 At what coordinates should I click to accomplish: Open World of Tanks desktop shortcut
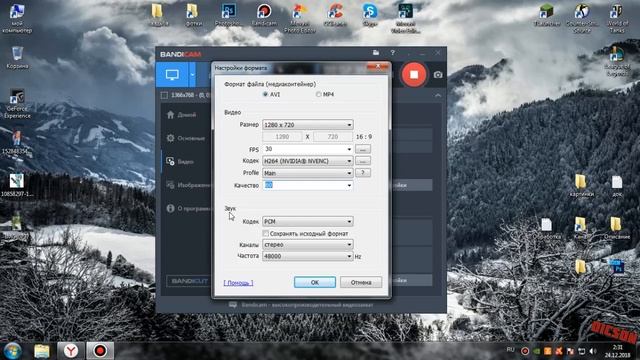click(617, 18)
